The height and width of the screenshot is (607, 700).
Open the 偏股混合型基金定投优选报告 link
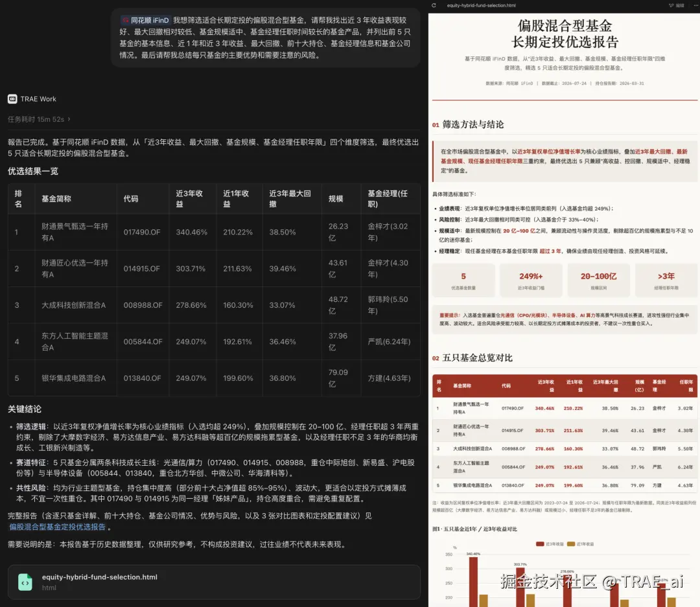58,527
